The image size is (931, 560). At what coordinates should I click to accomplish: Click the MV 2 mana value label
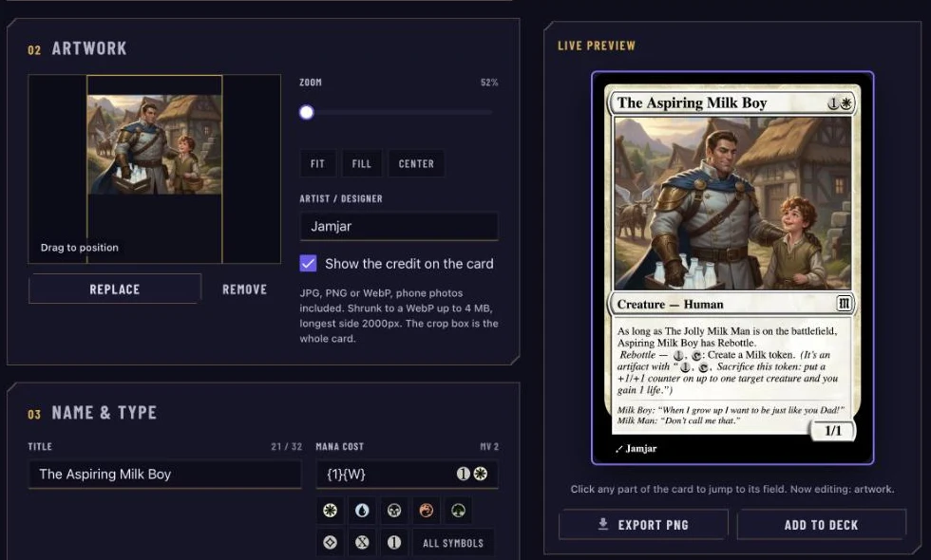(489, 447)
